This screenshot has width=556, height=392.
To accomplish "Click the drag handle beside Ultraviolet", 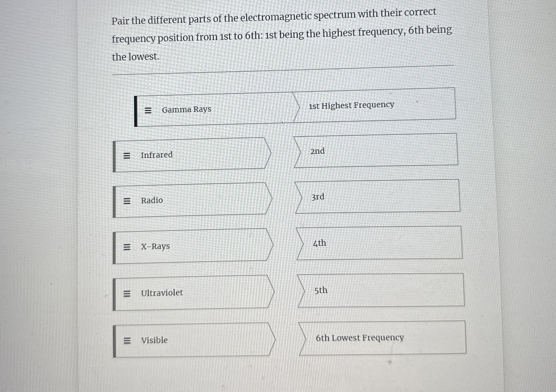I will [127, 293].
